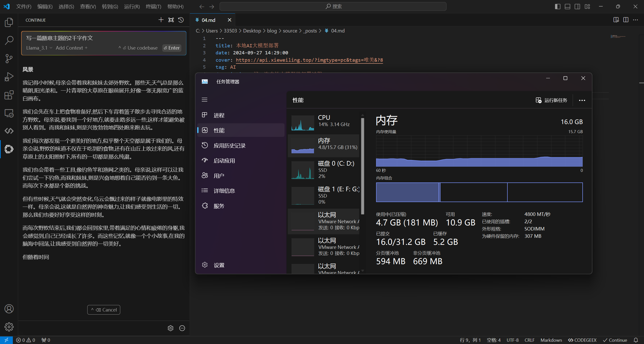Open the Source Control view icon

click(9, 59)
